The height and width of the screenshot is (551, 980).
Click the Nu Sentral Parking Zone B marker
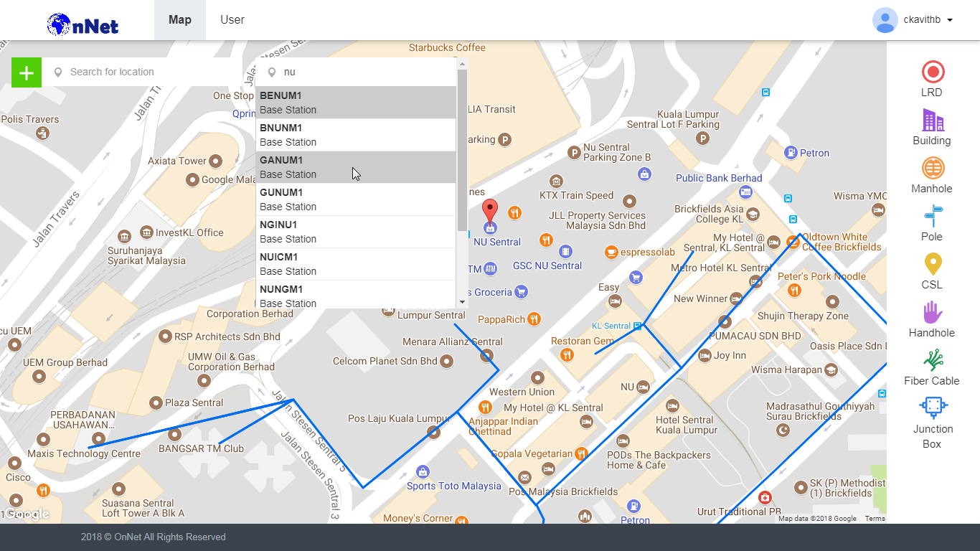(574, 152)
